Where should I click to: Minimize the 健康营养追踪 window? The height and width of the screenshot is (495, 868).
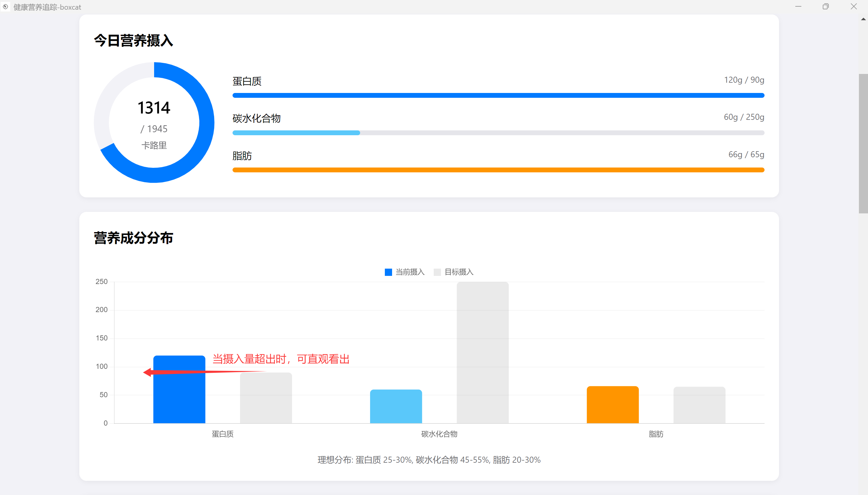pos(798,6)
